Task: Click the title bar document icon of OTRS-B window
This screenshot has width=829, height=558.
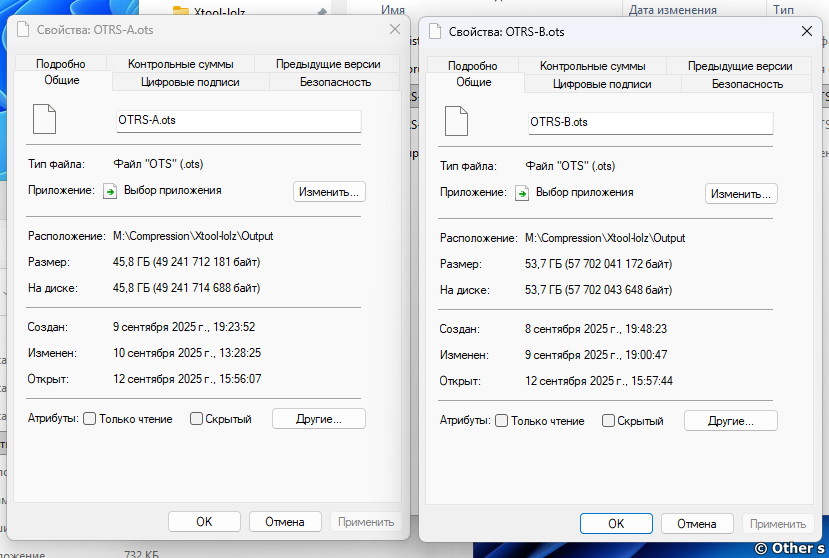Action: (434, 32)
